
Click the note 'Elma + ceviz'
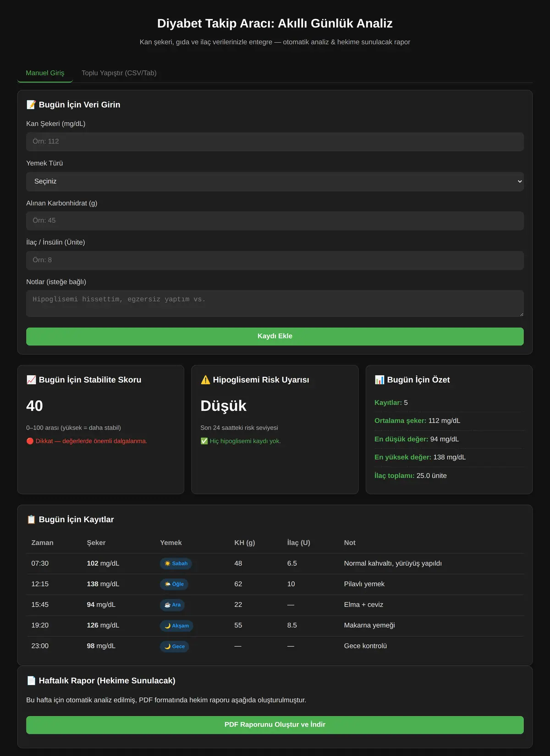363,605
